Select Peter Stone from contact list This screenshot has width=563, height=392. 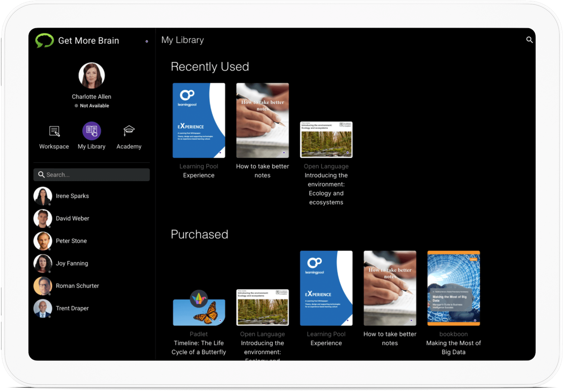pos(71,241)
